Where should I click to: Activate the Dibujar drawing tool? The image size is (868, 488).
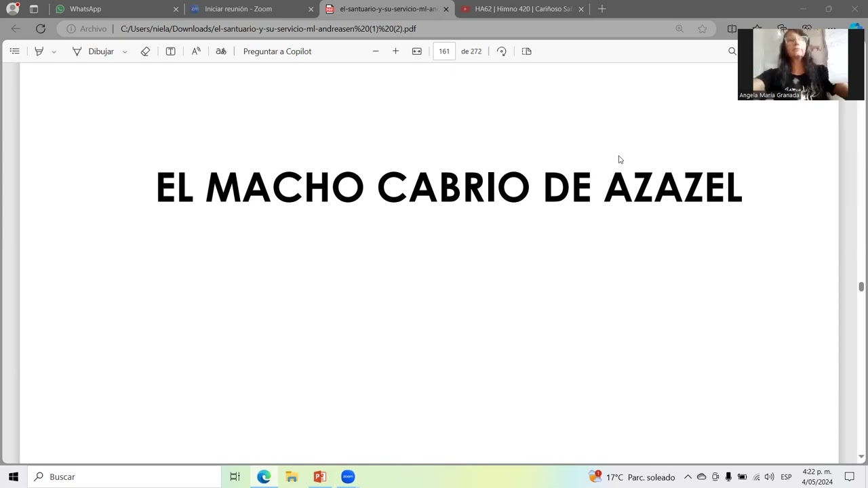93,52
